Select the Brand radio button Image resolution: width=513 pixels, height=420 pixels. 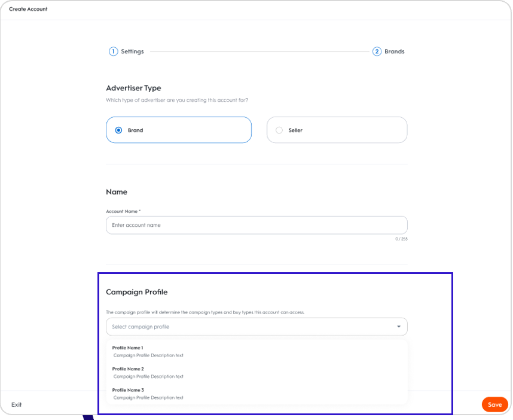pos(118,130)
